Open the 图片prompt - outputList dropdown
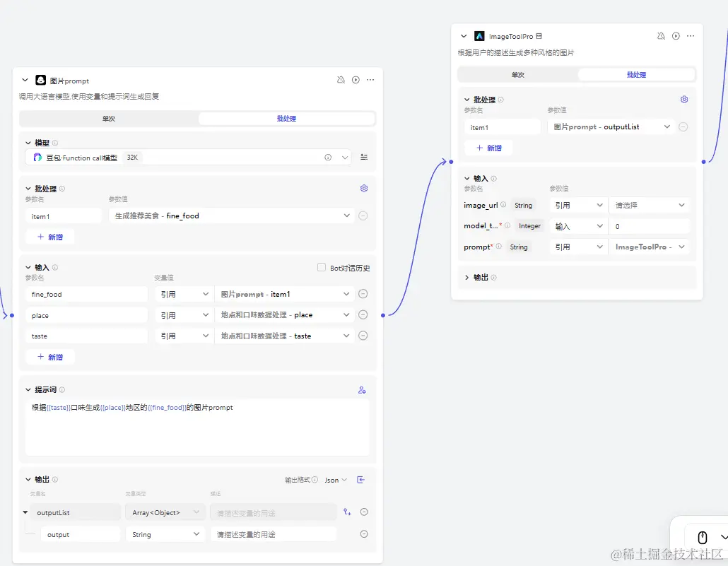Screen dimensions: 728x566 611,126
